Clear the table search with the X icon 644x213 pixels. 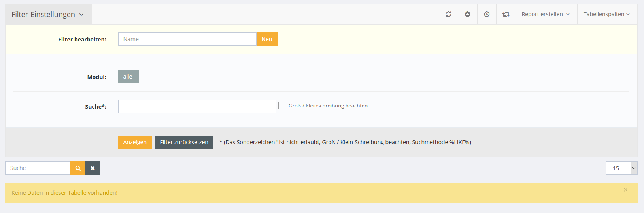[x=93, y=168]
